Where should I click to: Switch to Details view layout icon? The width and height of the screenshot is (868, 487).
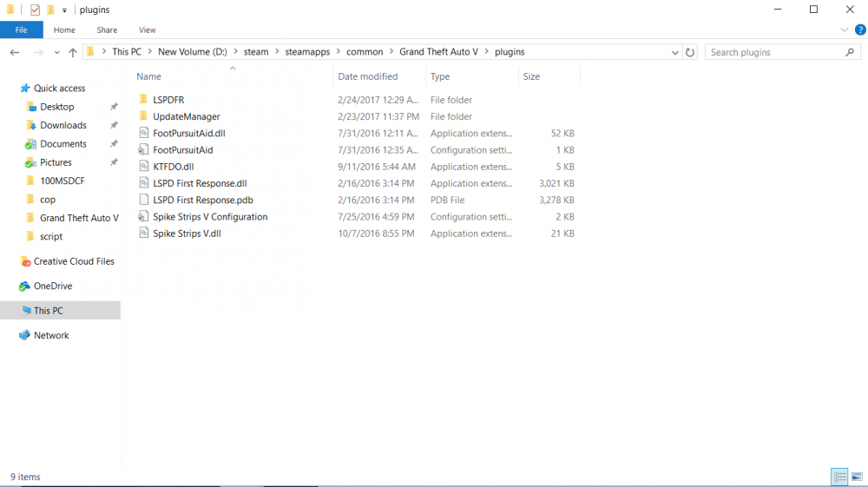pyautogui.click(x=839, y=477)
